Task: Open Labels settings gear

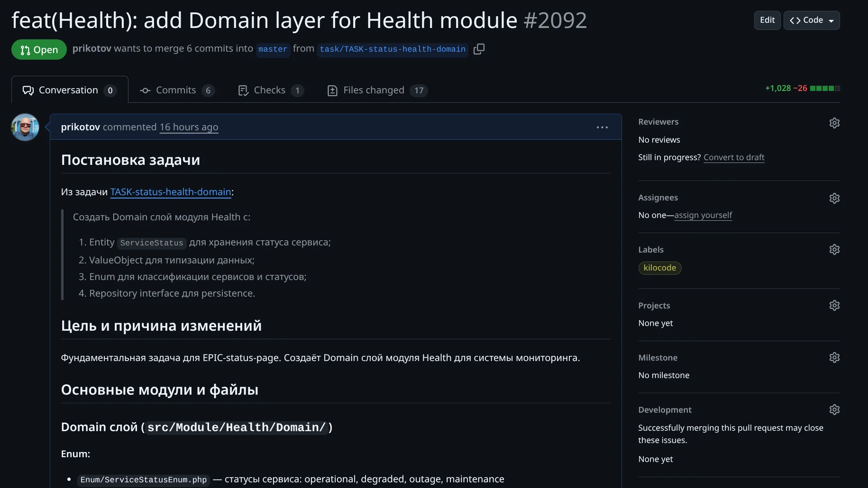Action: (834, 250)
